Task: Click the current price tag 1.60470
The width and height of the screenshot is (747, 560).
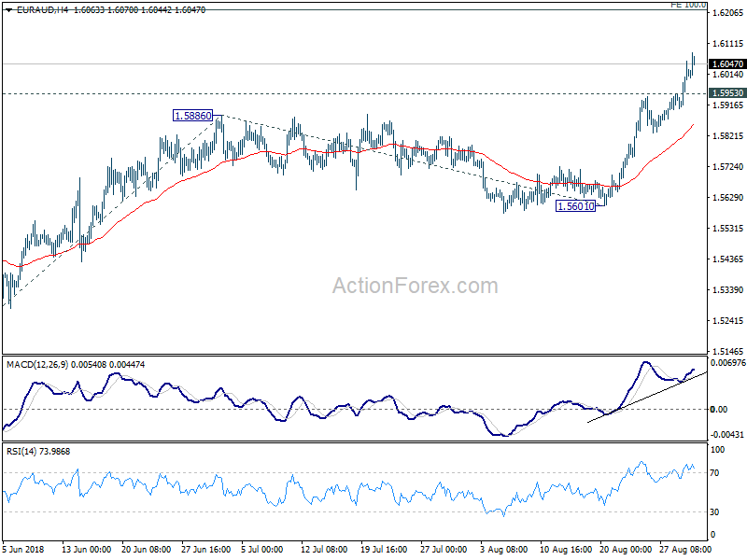Action: click(x=727, y=63)
